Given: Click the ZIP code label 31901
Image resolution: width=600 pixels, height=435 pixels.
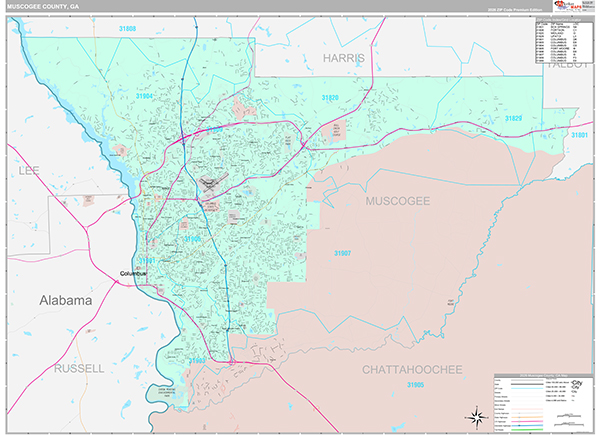Looking at the screenshot, I should point(147,261).
